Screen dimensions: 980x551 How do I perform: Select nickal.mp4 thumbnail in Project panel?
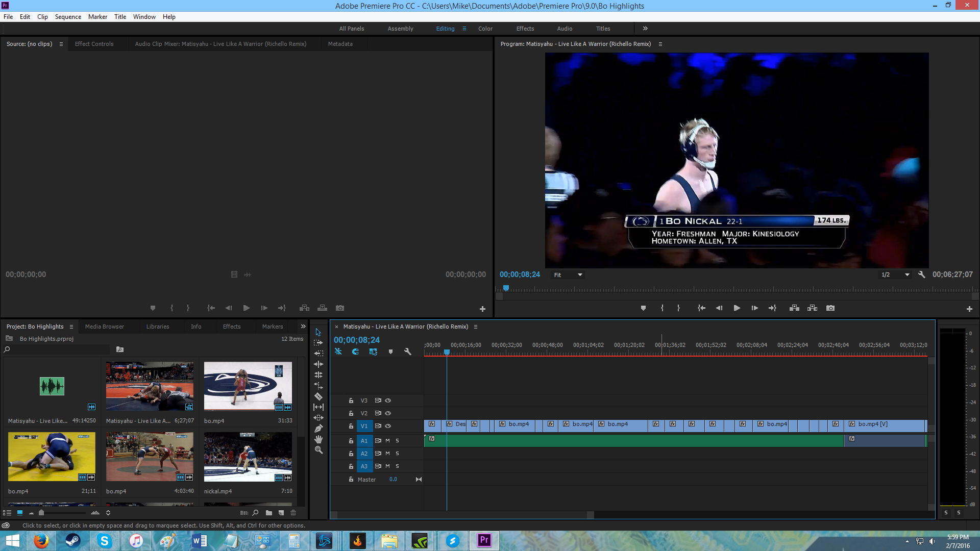click(x=248, y=457)
